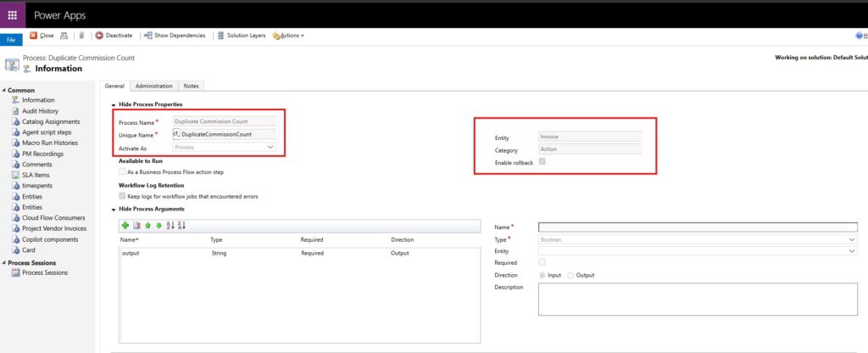Collapse the Hide Process Properties section

[x=114, y=104]
